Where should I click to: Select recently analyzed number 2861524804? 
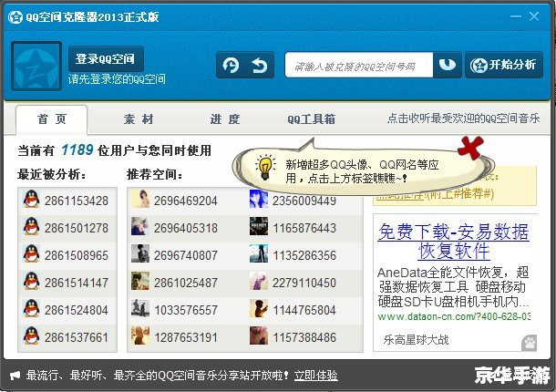coord(77,310)
